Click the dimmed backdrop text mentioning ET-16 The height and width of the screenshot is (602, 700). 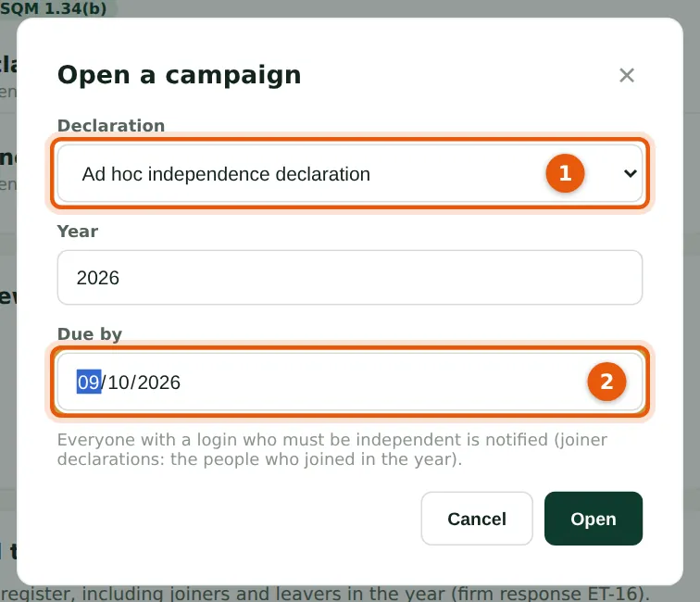click(325, 594)
